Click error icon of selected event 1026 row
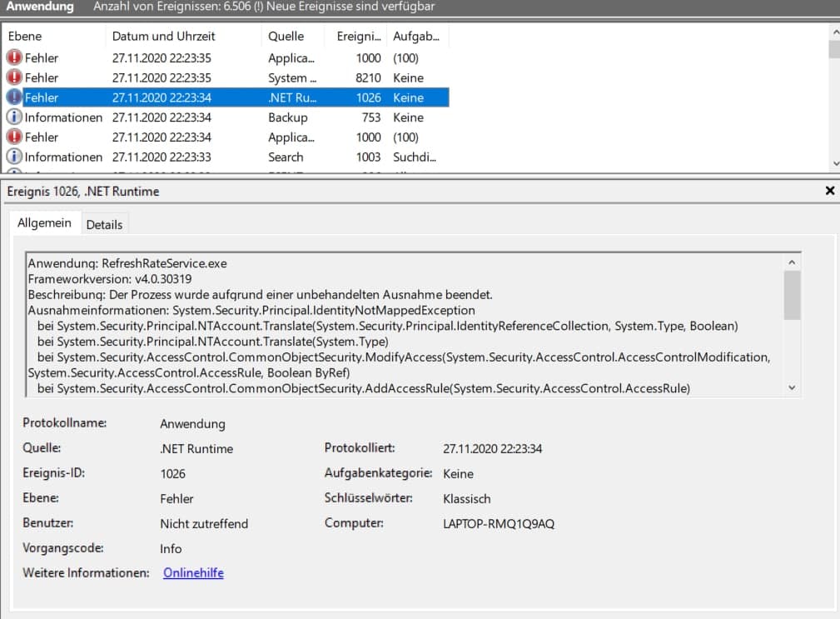Viewport: 840px width, 619px height. tap(14, 97)
